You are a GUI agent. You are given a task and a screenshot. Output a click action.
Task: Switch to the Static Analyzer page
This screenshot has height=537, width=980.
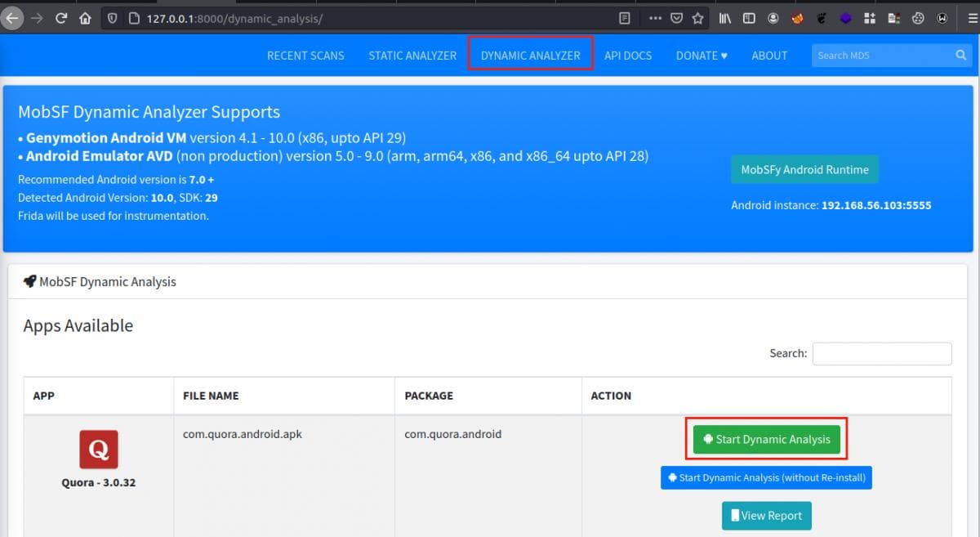click(x=412, y=56)
